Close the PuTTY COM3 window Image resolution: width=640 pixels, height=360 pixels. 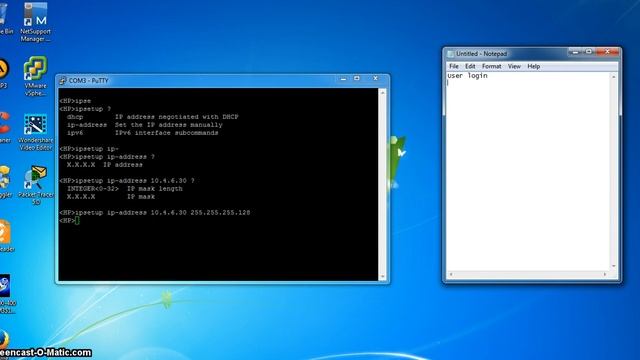coord(376,78)
